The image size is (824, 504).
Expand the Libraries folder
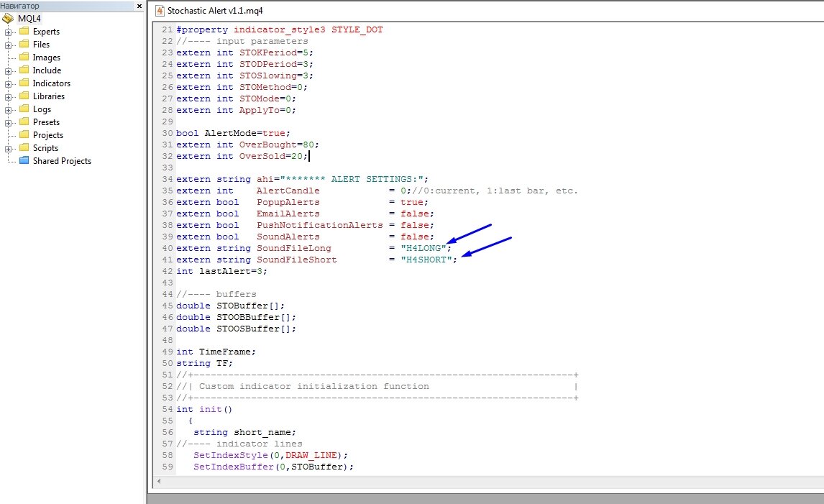pyautogui.click(x=8, y=96)
